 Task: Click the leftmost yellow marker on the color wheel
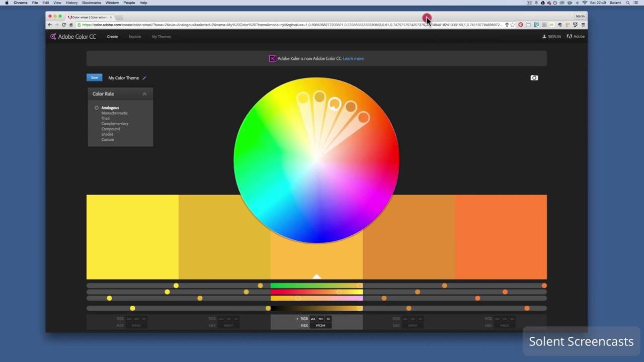click(x=303, y=99)
